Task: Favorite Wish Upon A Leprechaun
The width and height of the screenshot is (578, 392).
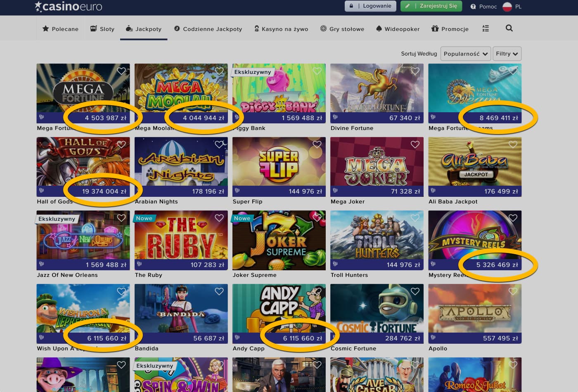Action: pyautogui.click(x=121, y=291)
